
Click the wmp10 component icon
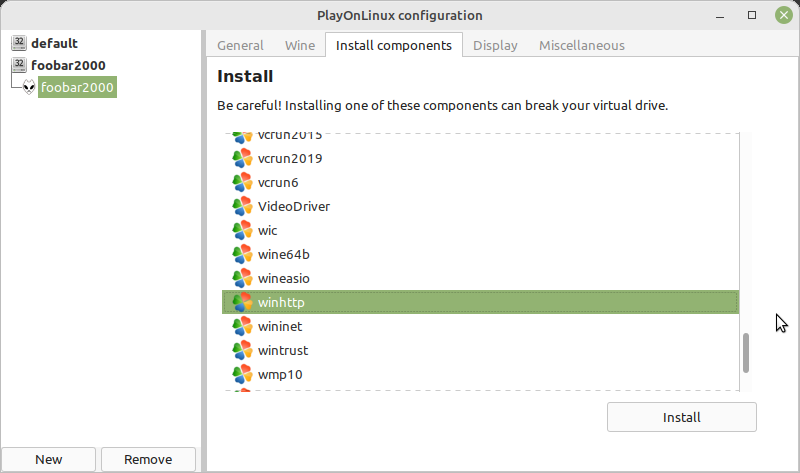[x=242, y=374]
